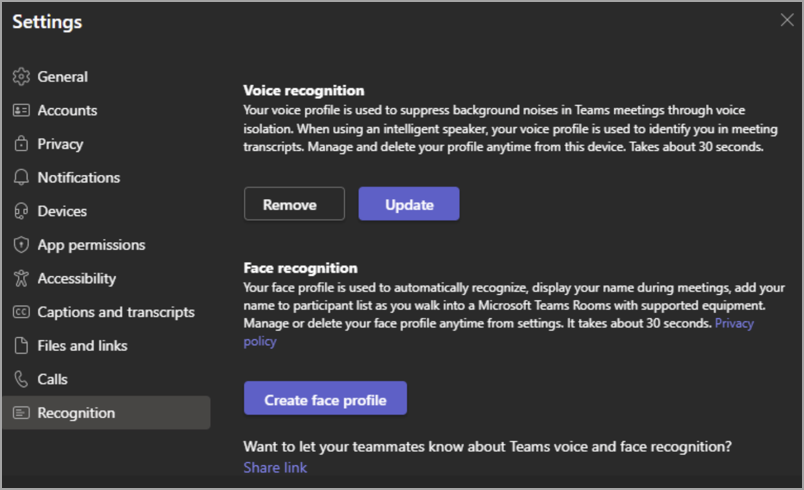The image size is (804, 490).
Task: Click the shield icon for App permissions
Action: coord(20,245)
